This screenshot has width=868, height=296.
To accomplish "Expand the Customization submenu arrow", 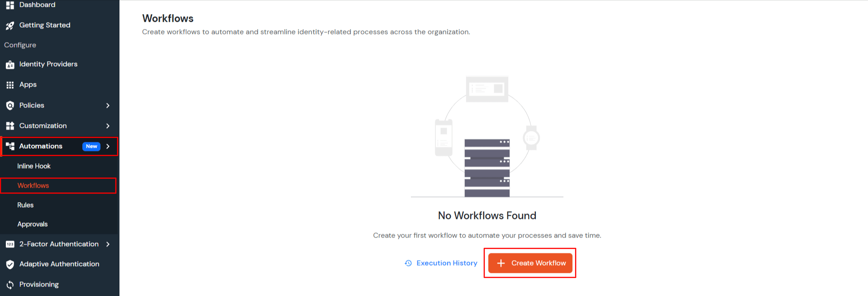I will click(x=108, y=126).
